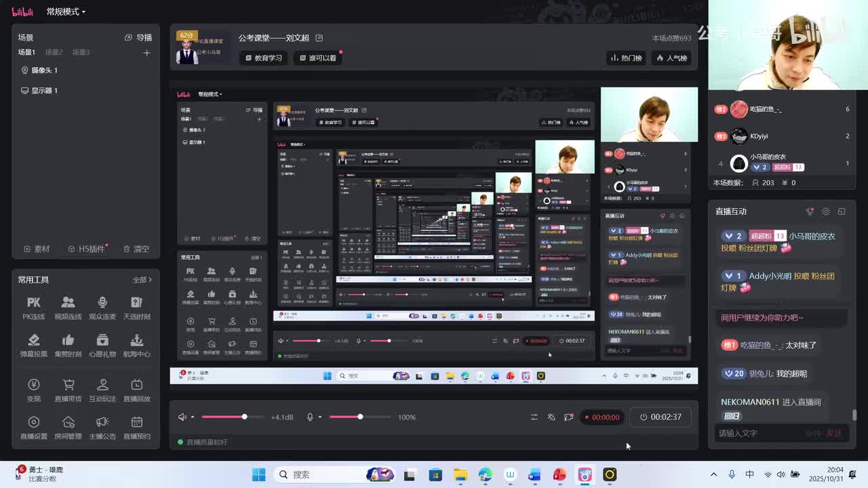Clear sources with 清空
This screenshot has height=488, width=868.
tap(136, 249)
